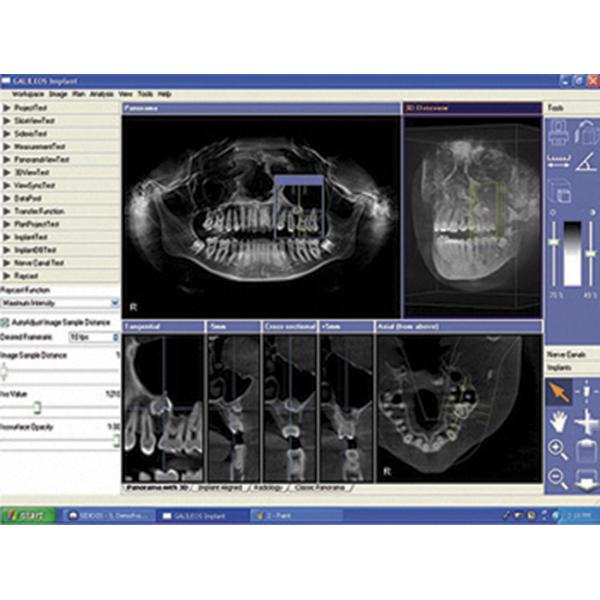
Task: Select the angle measurement tool
Action: [587, 164]
